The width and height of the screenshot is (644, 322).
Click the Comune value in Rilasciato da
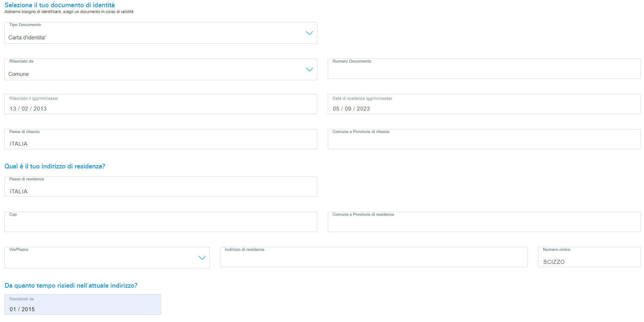[x=19, y=74]
